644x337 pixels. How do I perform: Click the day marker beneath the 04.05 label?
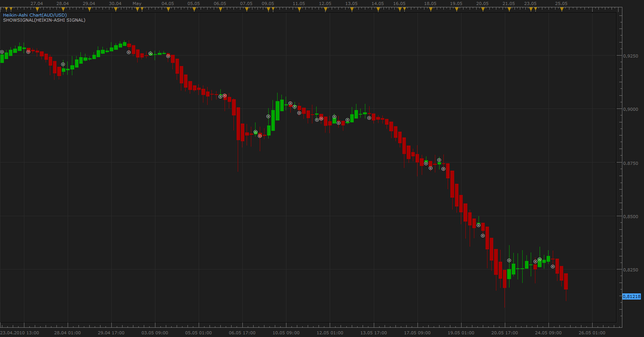click(x=168, y=9)
